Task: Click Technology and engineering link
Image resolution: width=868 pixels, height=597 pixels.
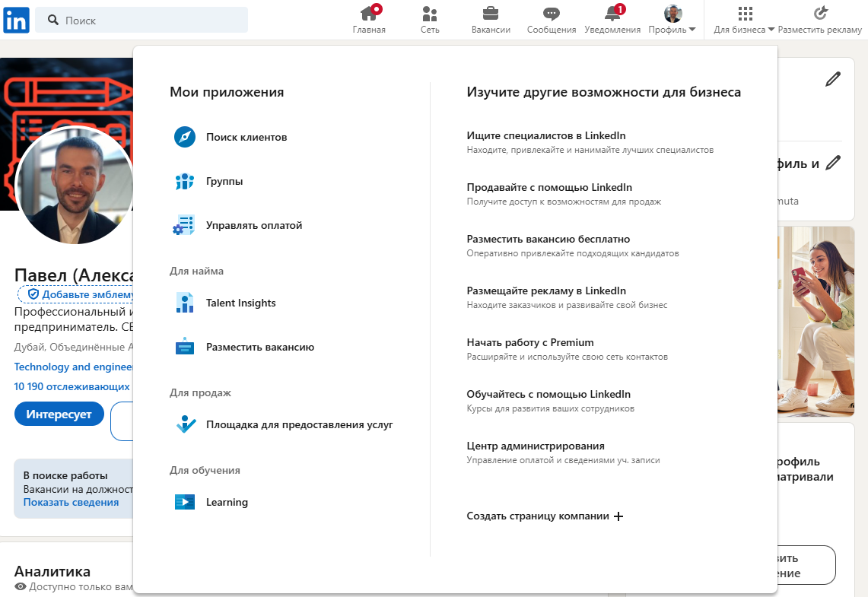Action: (73, 367)
